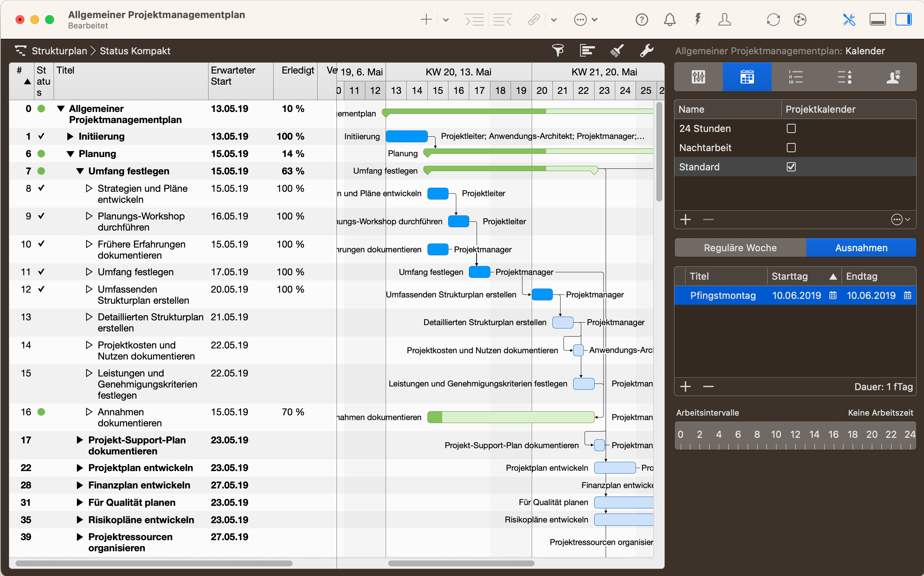This screenshot has width=924, height=576.
Task: Select the Pfingstmontag exception row
Action: [x=724, y=295]
